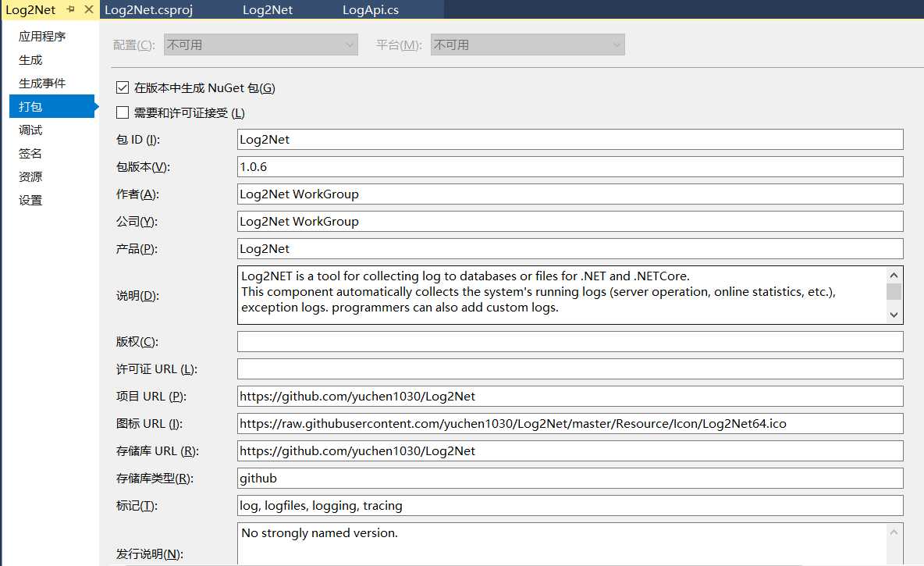Screen dimensions: 924x566
Task: Click the 包 ID (I) label
Action: 138,140
